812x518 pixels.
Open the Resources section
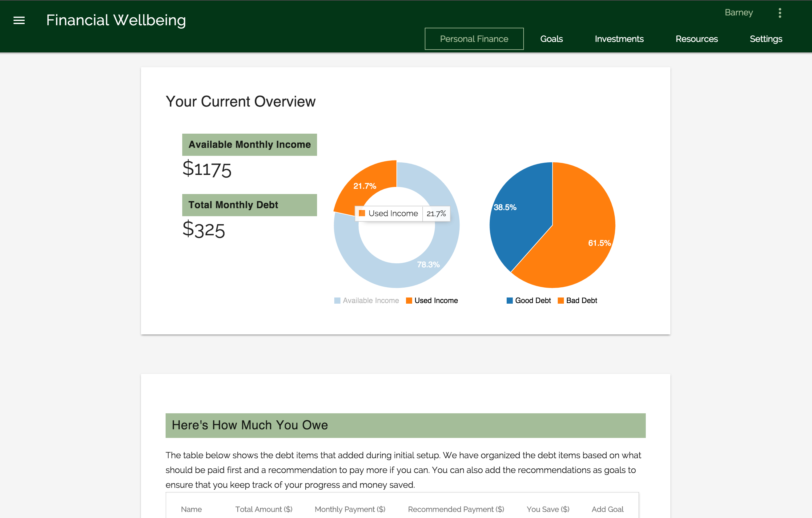click(697, 39)
